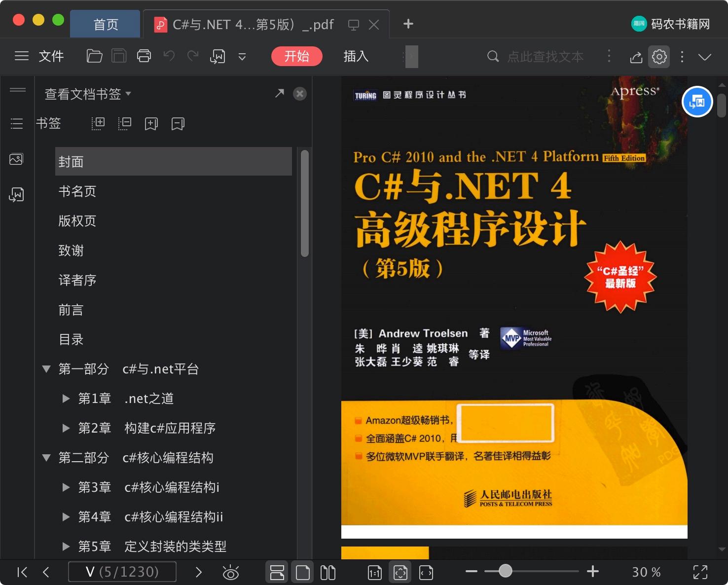Open the bookmark list sidebar icon
This screenshot has width=728, height=585.
click(x=17, y=123)
